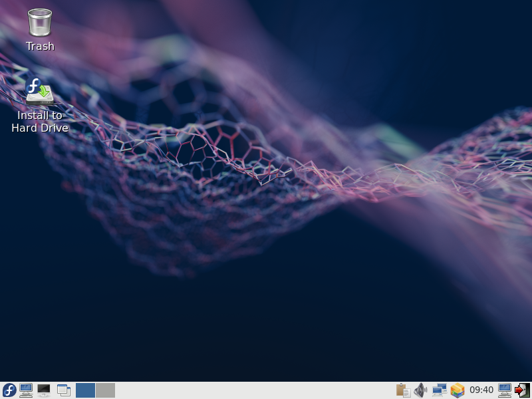Open the terminal launcher in the taskbar

click(x=44, y=390)
